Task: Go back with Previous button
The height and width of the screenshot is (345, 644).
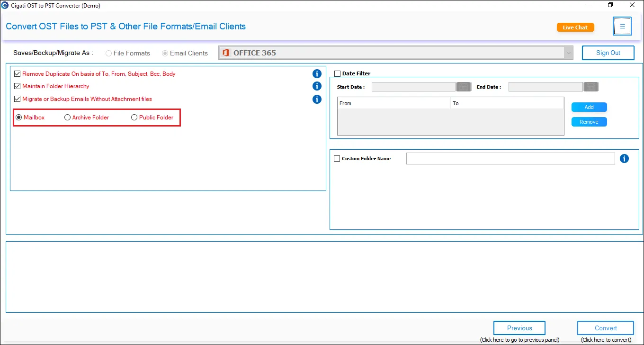Action: tap(519, 328)
